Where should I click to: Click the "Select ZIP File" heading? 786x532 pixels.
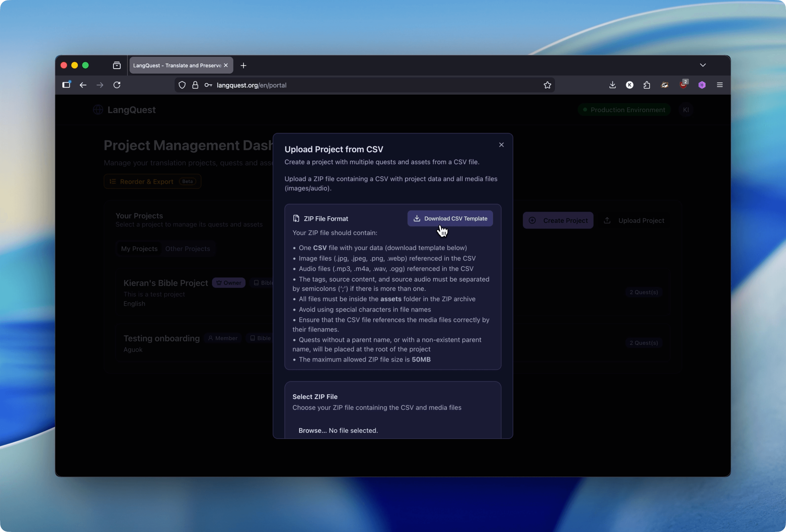tap(315, 397)
